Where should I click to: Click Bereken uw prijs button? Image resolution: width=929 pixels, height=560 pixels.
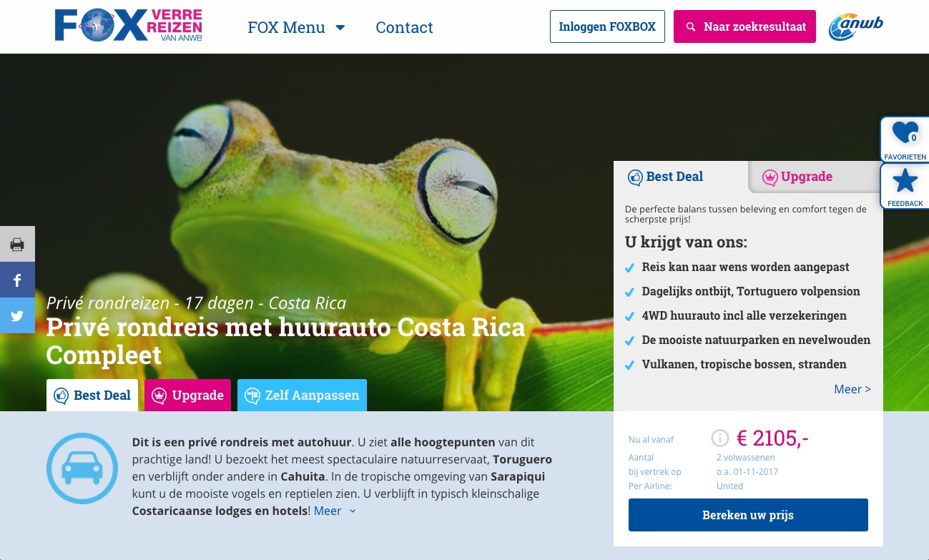click(748, 515)
